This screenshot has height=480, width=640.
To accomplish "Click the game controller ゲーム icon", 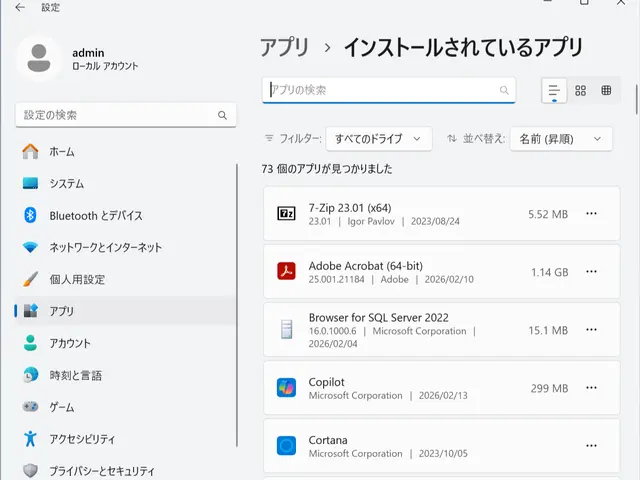I will (30, 407).
